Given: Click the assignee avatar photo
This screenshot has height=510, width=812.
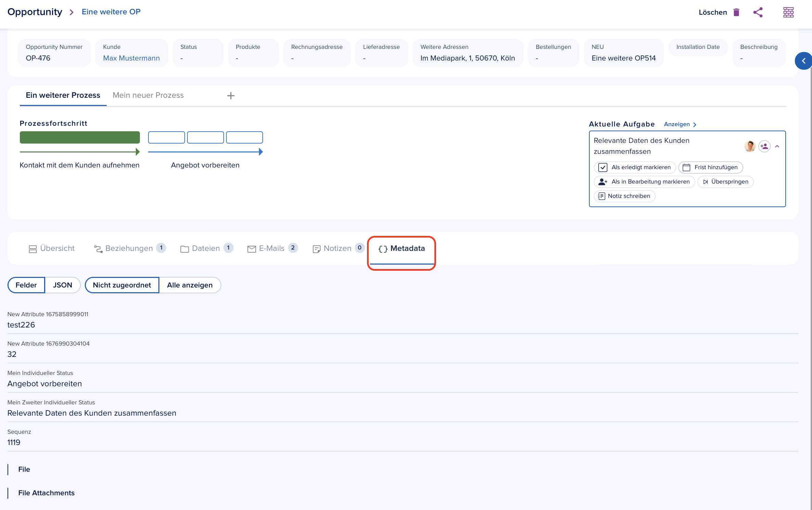Looking at the screenshot, I should tap(750, 146).
